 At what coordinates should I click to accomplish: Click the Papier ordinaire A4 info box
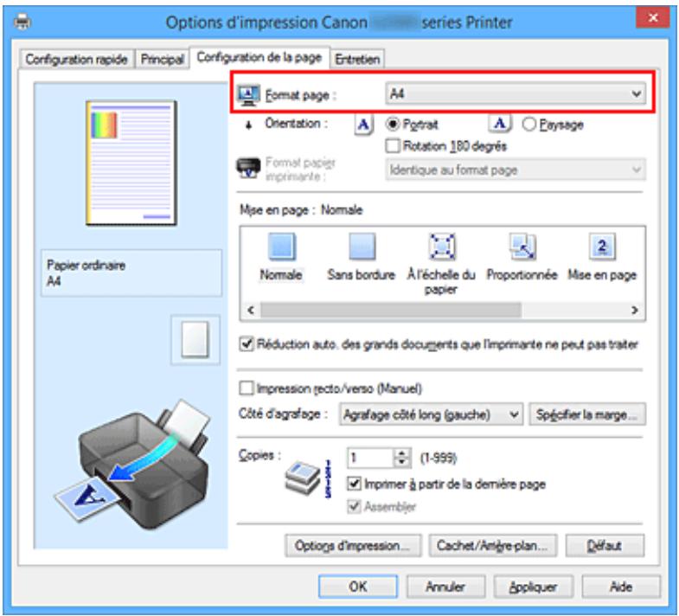click(x=131, y=273)
